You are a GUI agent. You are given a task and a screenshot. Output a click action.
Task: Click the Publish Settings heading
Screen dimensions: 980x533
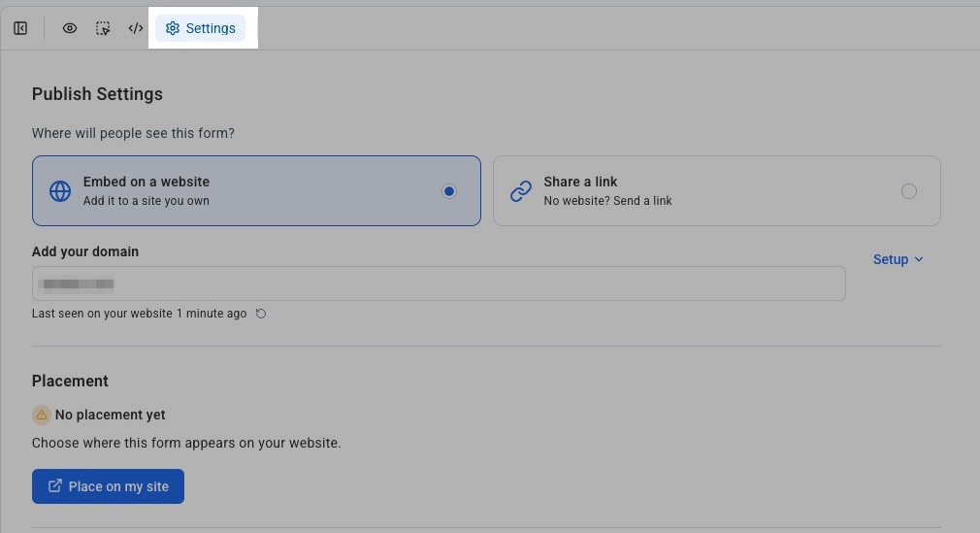(97, 94)
